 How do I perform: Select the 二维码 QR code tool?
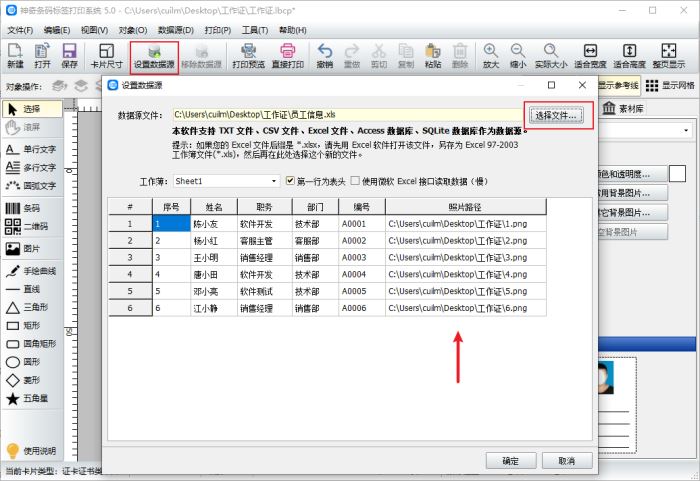[31, 226]
